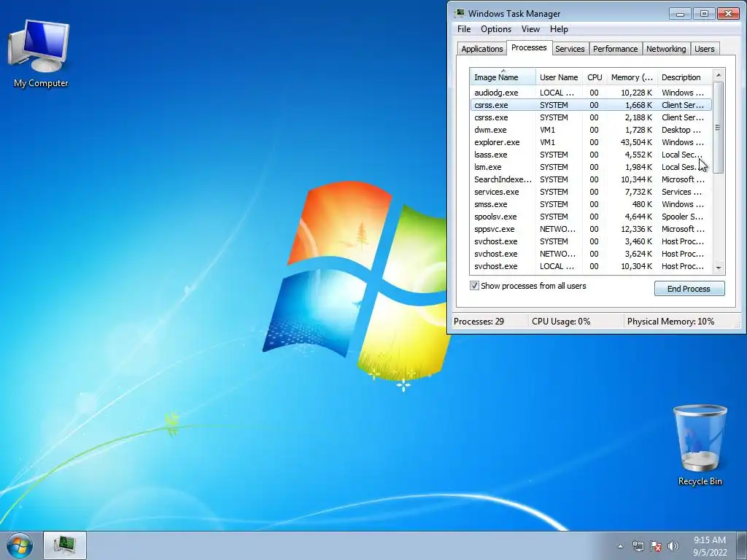Viewport: 747px width, 560px height.
Task: Select the SearchIndexe... process
Action: coord(591,179)
